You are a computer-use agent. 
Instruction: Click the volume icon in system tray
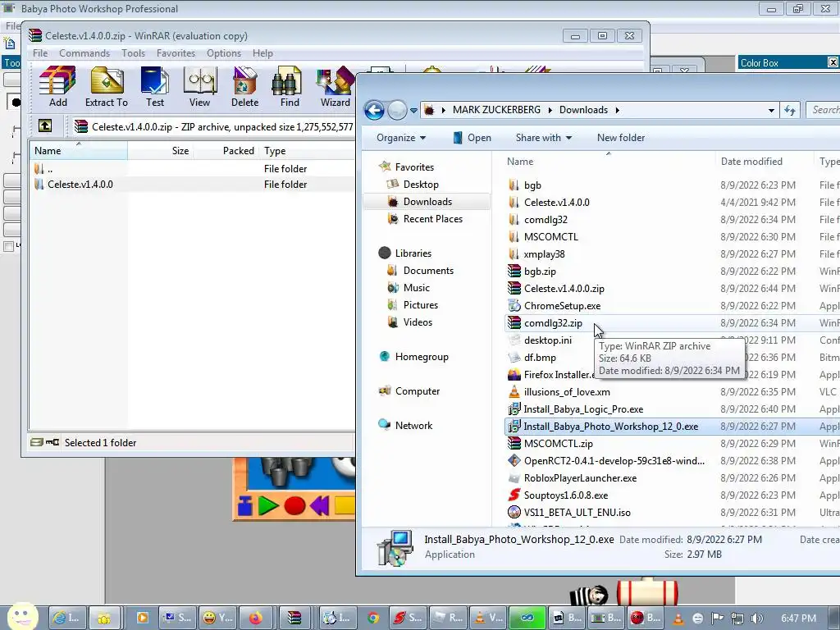pyautogui.click(x=756, y=619)
